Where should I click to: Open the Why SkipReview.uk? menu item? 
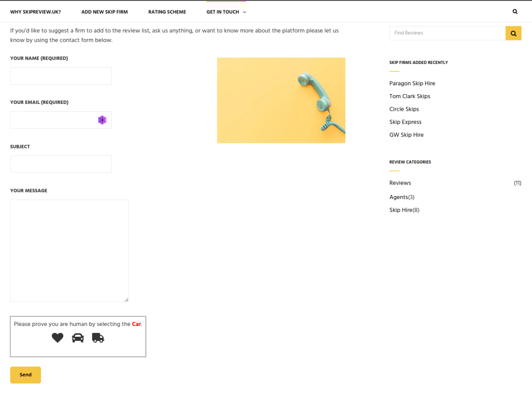[35, 12]
